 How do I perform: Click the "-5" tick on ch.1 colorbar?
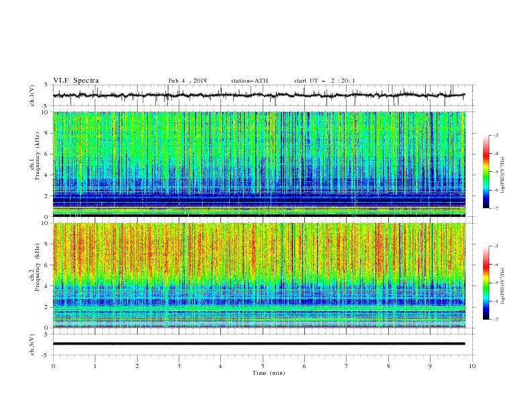click(x=496, y=172)
